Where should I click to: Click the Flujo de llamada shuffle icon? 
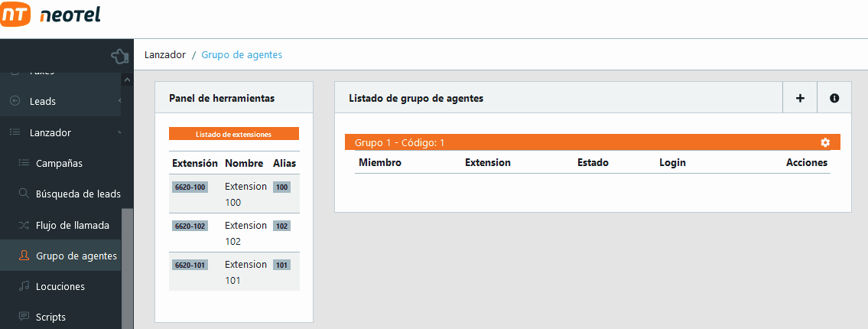[x=24, y=225]
